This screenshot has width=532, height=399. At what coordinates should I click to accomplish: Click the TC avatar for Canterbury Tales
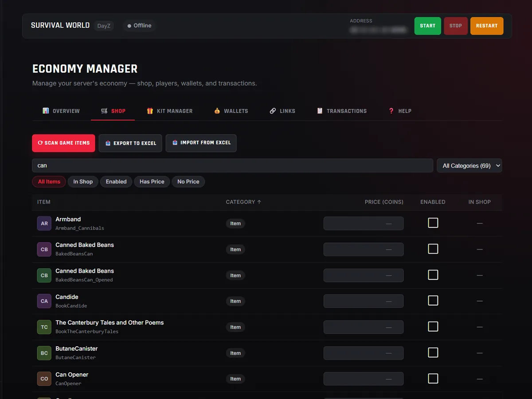coord(44,327)
